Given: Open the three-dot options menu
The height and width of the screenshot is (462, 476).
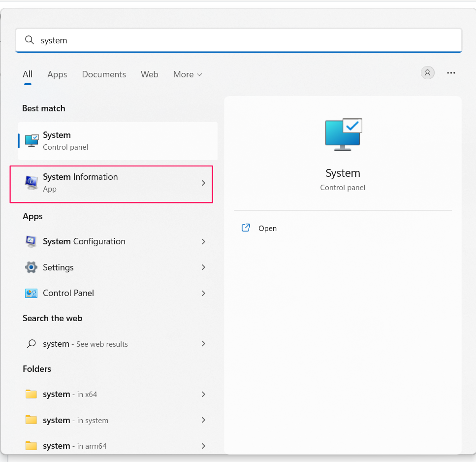Looking at the screenshot, I should (451, 73).
